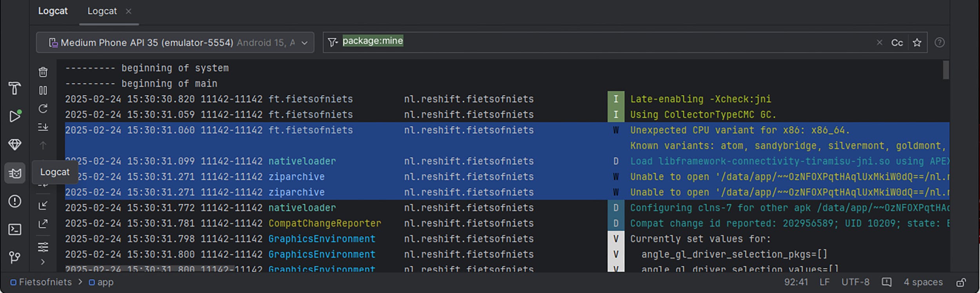Image resolution: width=980 pixels, height=293 pixels.
Task: Restart logcat with the reload icon
Action: coord(43,109)
